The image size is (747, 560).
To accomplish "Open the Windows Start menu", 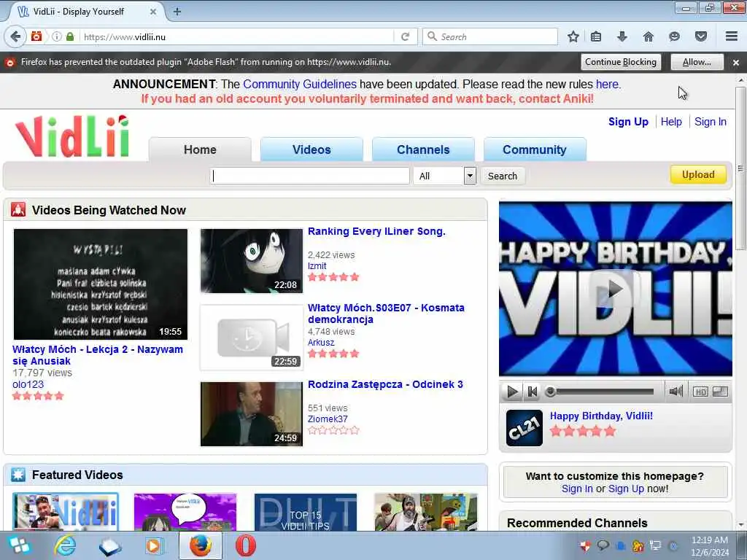I will point(18,545).
